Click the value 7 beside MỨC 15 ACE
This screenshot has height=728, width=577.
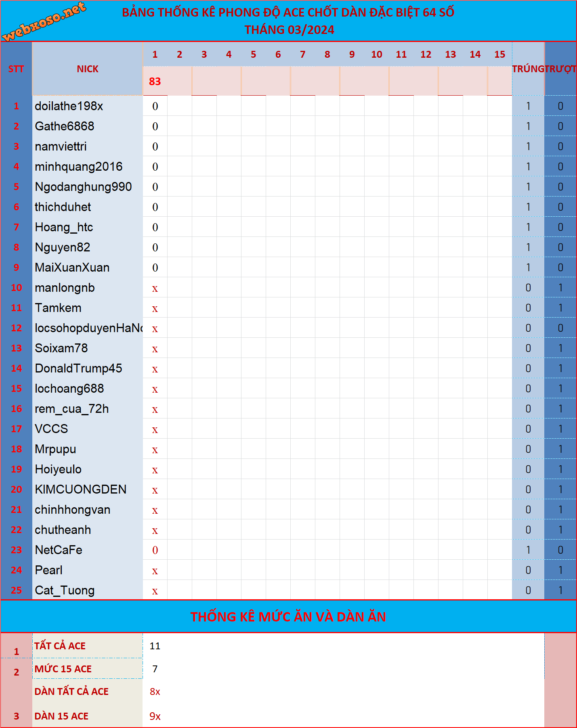[x=155, y=669]
